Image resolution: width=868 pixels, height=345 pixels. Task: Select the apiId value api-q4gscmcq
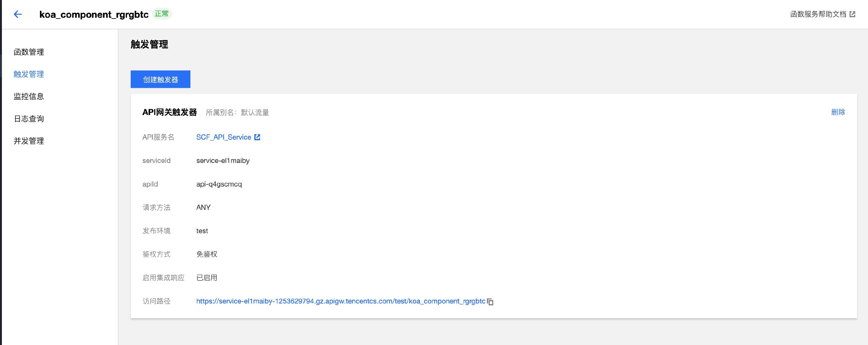(219, 184)
